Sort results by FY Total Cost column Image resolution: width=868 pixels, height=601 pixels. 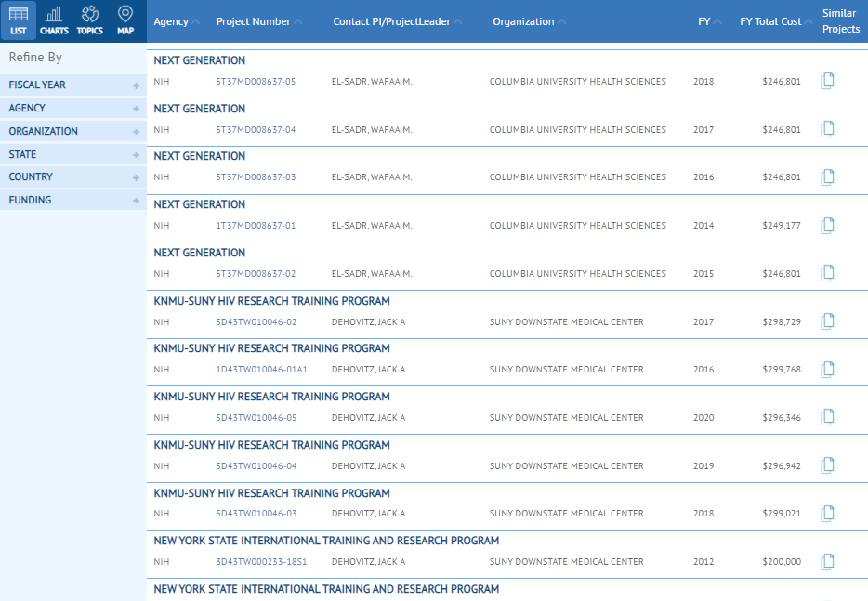coord(776,21)
